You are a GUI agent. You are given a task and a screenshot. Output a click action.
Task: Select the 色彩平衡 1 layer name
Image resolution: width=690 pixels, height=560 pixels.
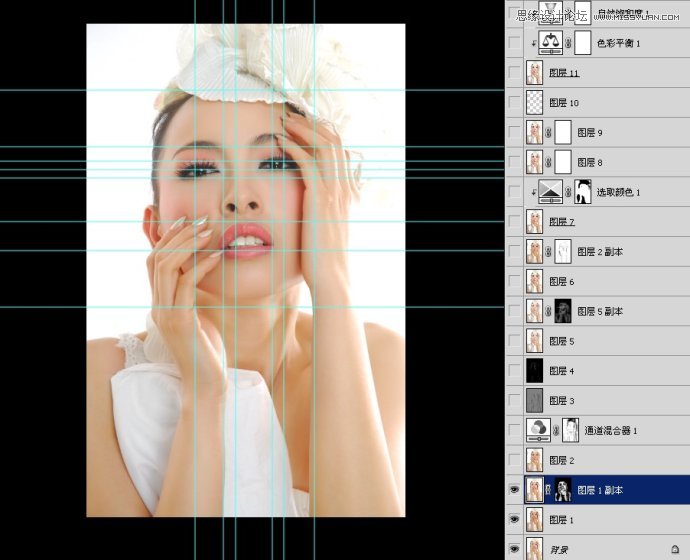[618, 43]
